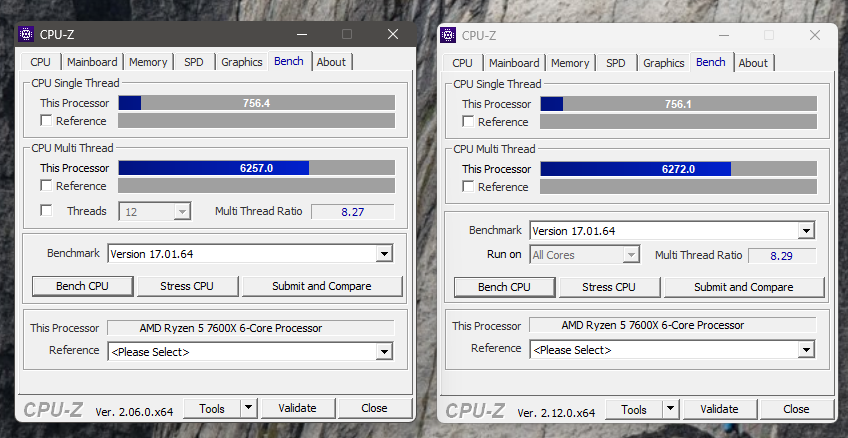Click the CPU-Z app icon in right window title bar
This screenshot has width=848, height=438.
(448, 35)
